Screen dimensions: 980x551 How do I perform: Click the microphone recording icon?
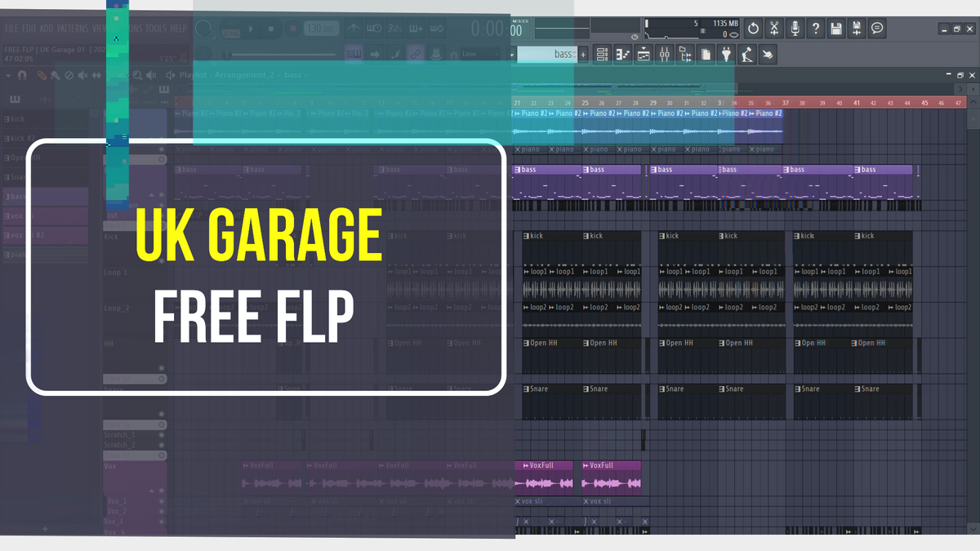[x=795, y=29]
